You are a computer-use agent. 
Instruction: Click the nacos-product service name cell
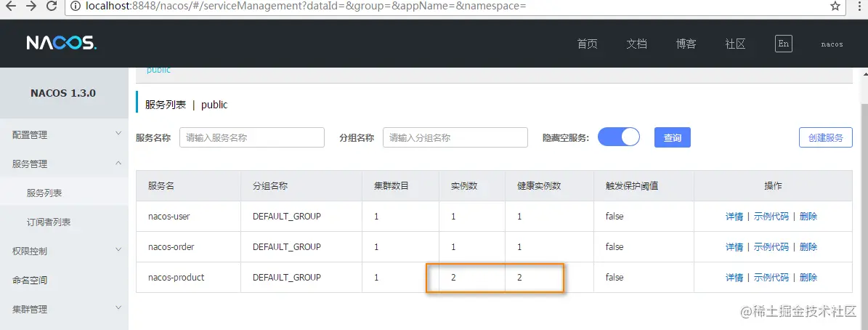188,278
